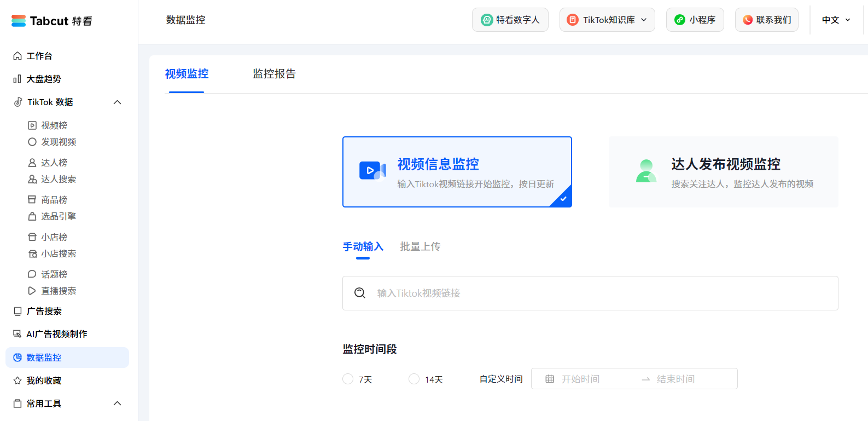Click the 联系我们 button
This screenshot has height=421, width=868.
pos(767,20)
